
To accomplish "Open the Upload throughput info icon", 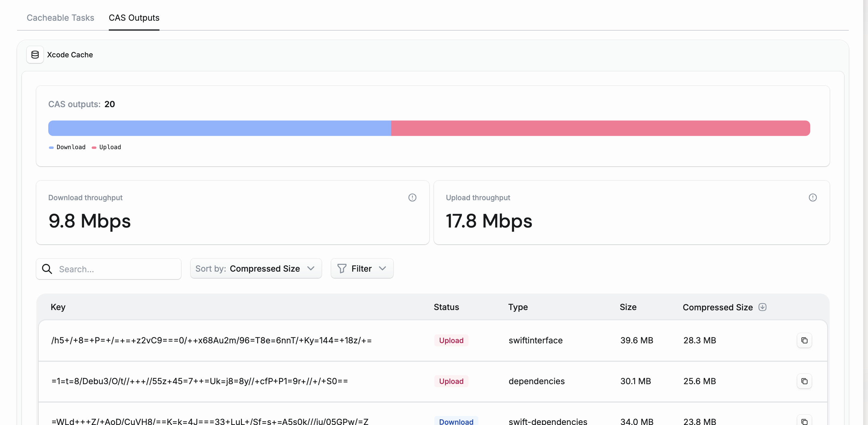I will tap(813, 197).
